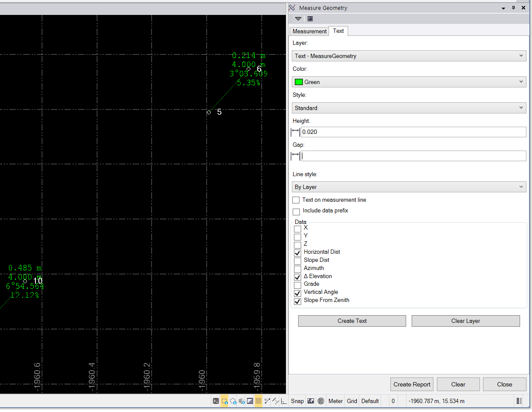Uncheck the Vertical Angle checkbox

point(298,293)
